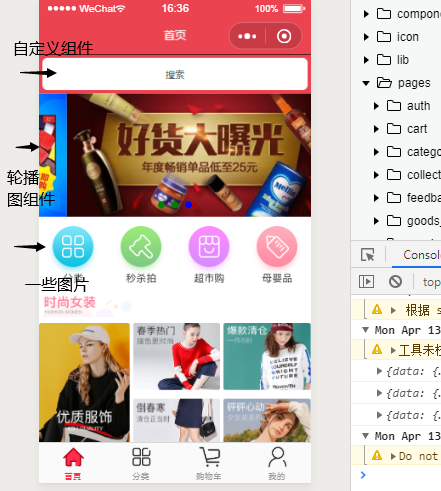Open the 爆款清仓 promo image
441x491 pixels.
point(267,356)
